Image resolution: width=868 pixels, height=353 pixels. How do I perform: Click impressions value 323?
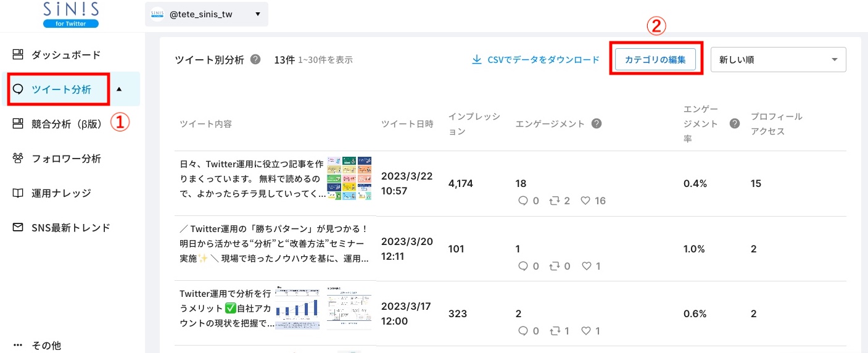pyautogui.click(x=457, y=314)
